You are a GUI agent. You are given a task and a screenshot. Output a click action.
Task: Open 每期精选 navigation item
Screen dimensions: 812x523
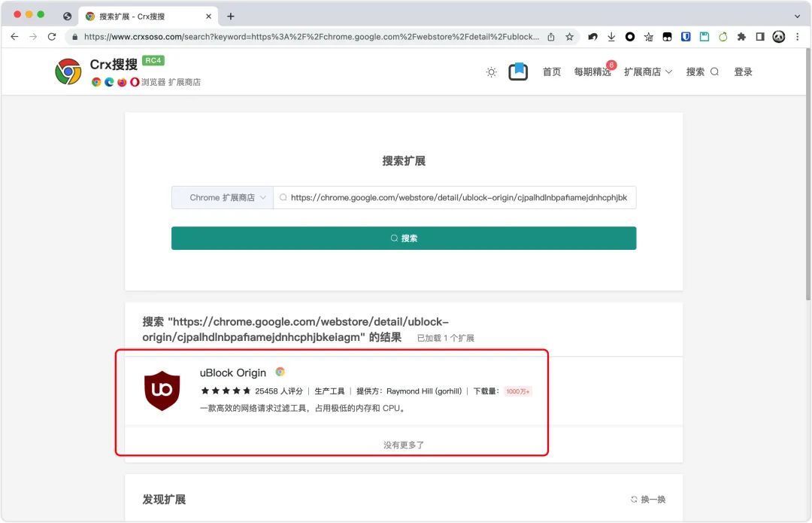(592, 72)
